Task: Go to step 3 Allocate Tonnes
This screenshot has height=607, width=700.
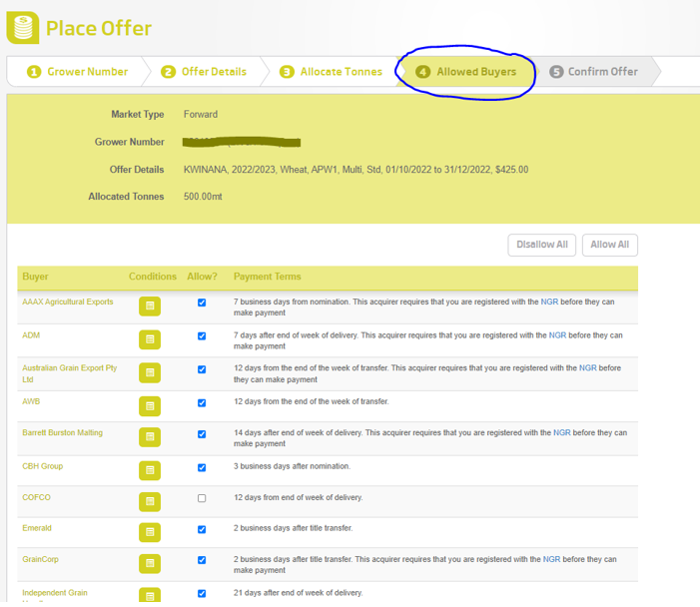Action: pyautogui.click(x=331, y=72)
